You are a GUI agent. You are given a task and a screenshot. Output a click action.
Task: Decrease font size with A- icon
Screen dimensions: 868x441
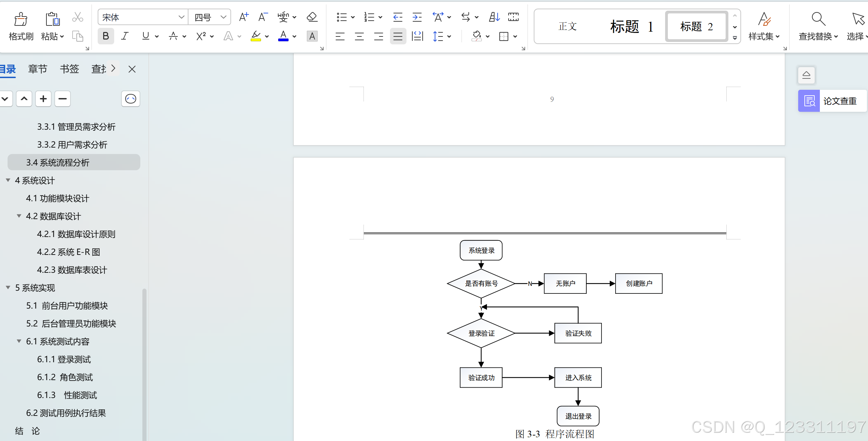pos(263,17)
